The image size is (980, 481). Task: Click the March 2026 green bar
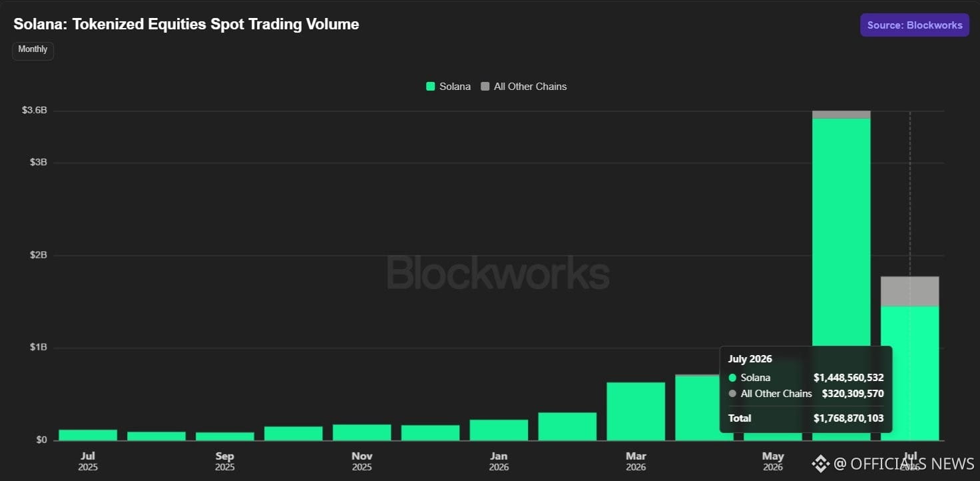(636, 411)
